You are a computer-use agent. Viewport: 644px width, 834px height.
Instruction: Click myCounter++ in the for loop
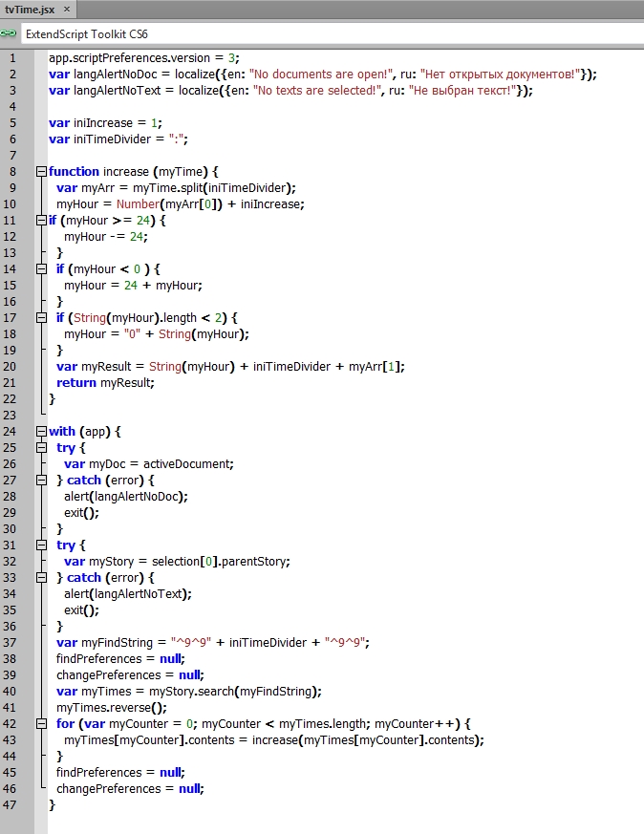pos(414,724)
